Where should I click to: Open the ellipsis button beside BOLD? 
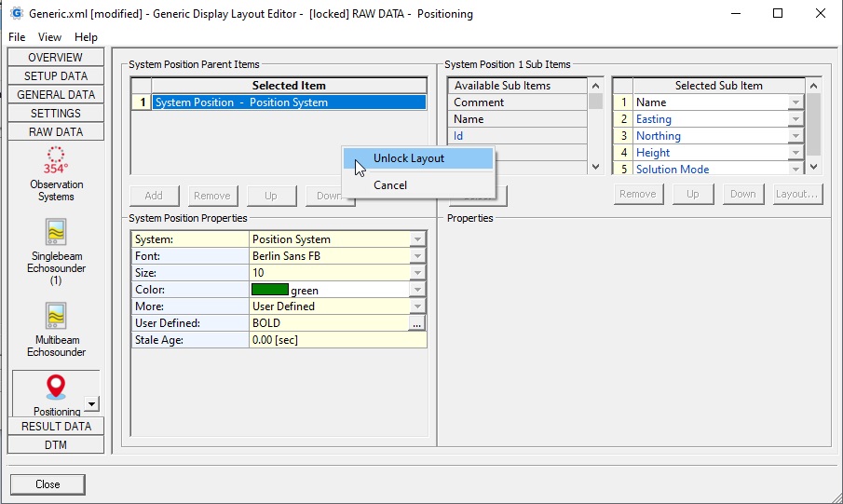(417, 323)
